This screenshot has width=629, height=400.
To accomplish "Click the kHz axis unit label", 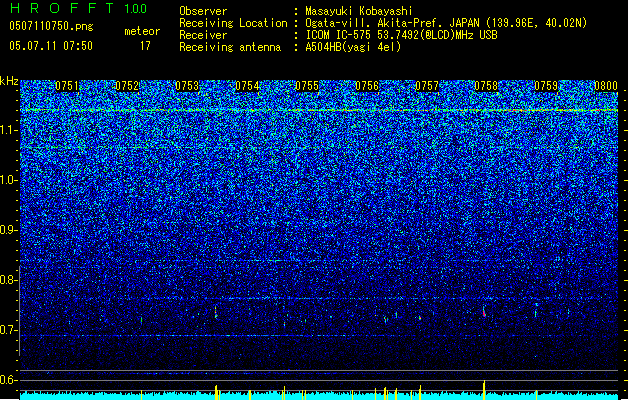I will [9, 81].
